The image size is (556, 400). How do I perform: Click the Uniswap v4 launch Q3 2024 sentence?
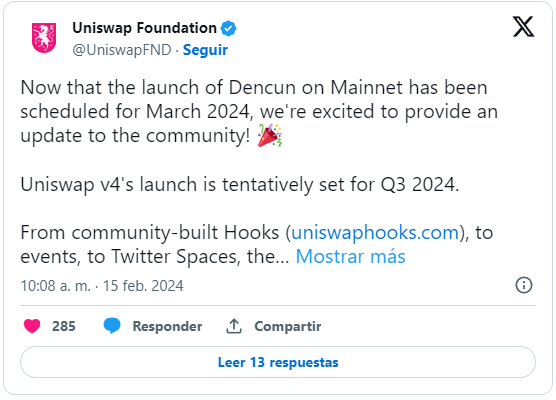pos(240,185)
